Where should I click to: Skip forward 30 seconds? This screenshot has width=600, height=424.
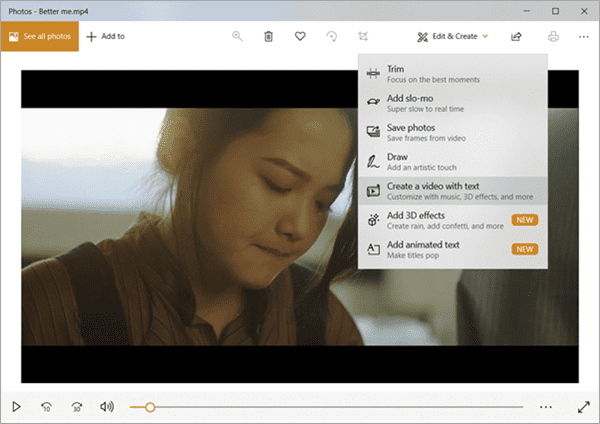(77, 407)
